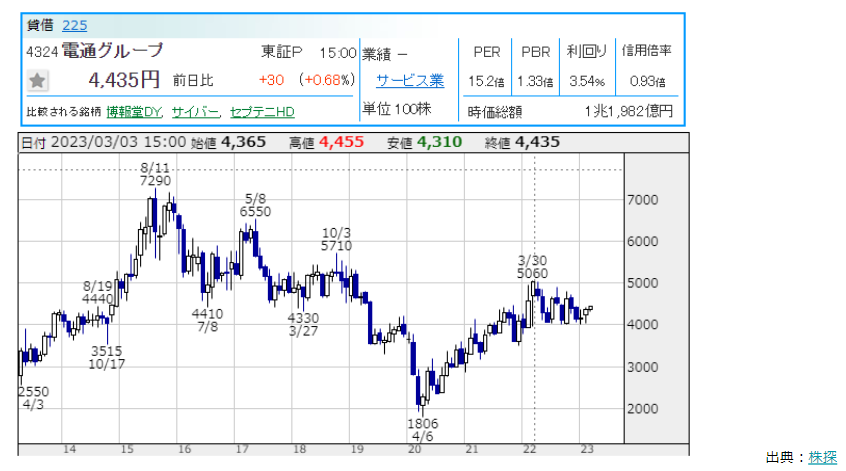Image resolution: width=846 pixels, height=471 pixels.
Task: Click the 4330 3/27 low label
Action: (303, 325)
